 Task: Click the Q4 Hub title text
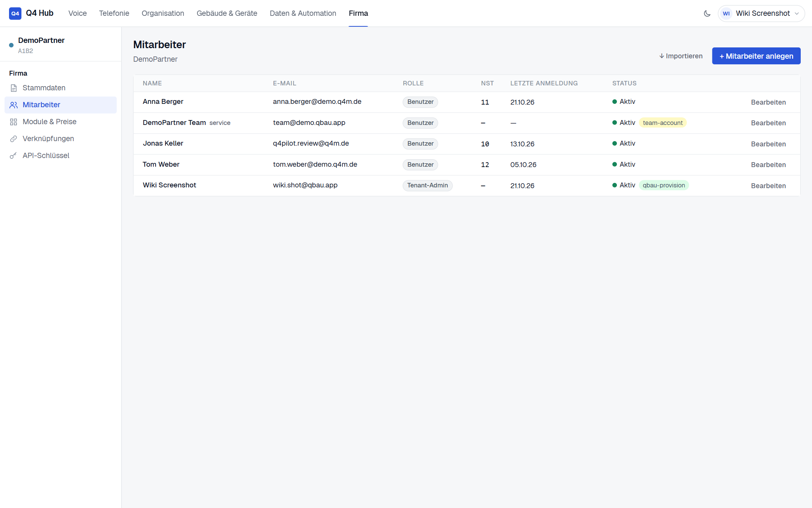pos(39,13)
